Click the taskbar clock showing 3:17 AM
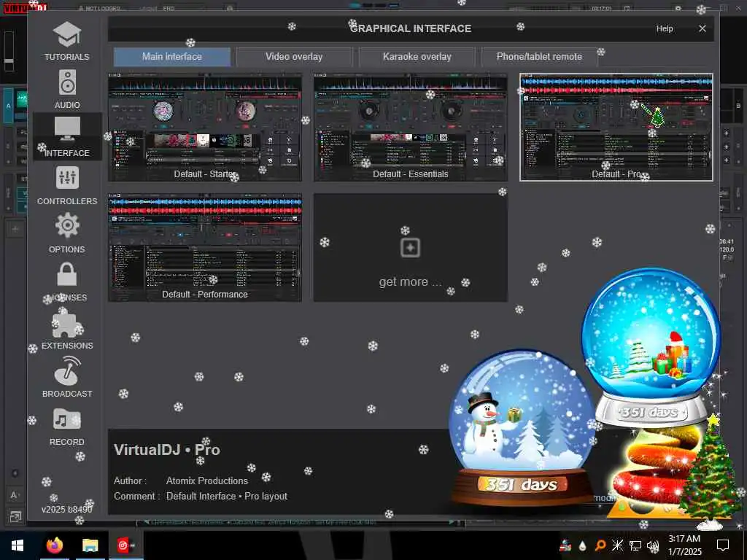 (x=684, y=545)
